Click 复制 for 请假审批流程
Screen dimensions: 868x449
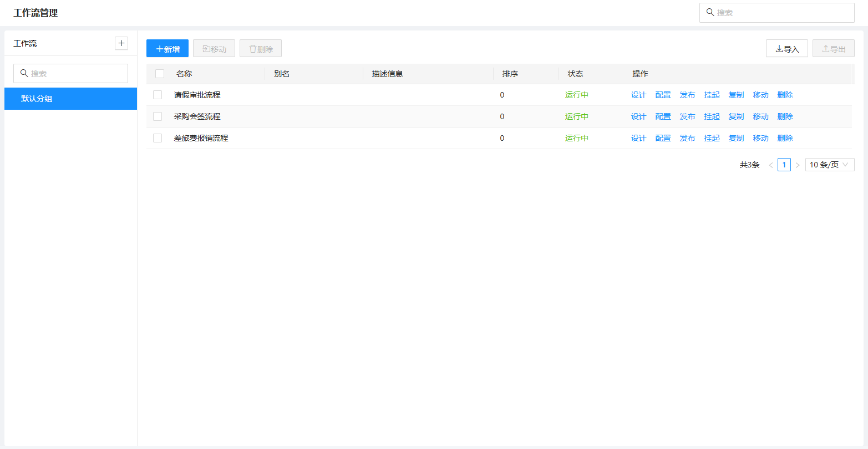pyautogui.click(x=736, y=95)
